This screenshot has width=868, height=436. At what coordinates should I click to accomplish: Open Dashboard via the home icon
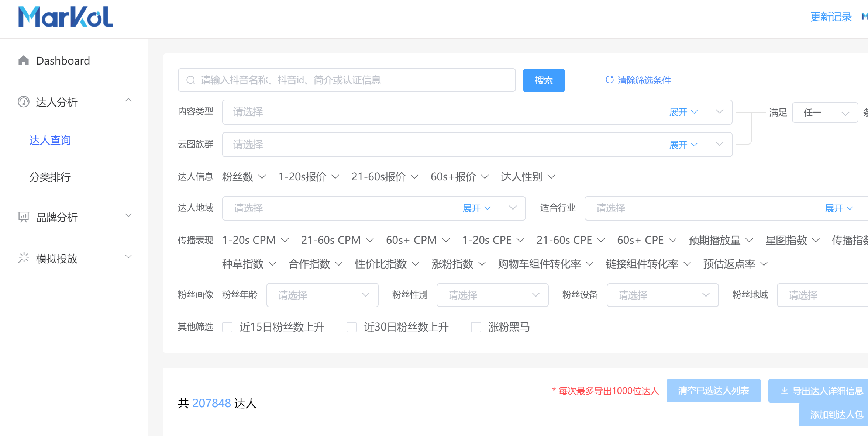(x=23, y=60)
